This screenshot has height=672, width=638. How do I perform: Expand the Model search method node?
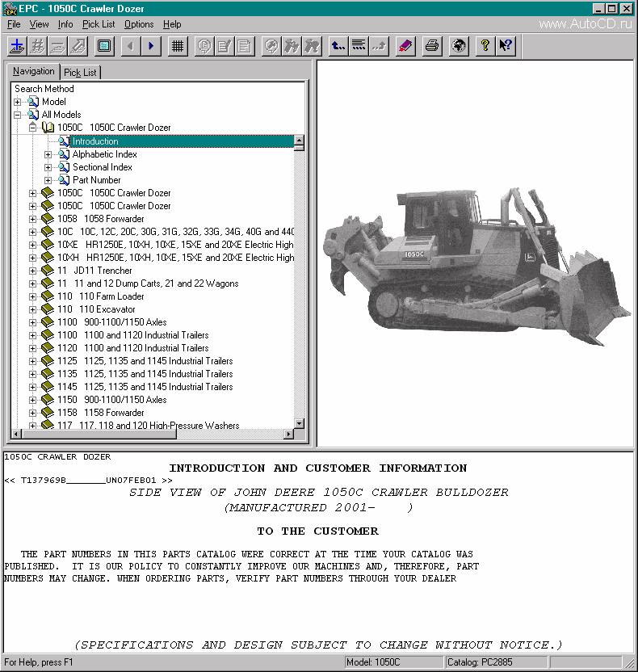pos(17,102)
